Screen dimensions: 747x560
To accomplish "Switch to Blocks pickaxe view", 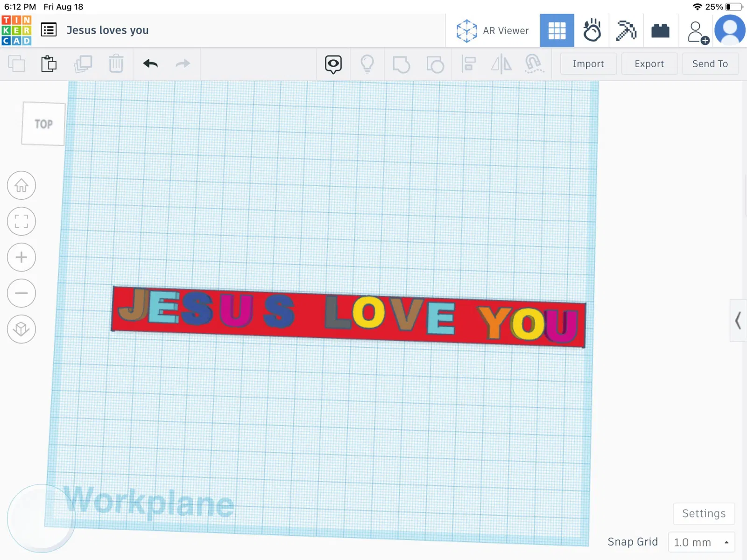I will 626,31.
